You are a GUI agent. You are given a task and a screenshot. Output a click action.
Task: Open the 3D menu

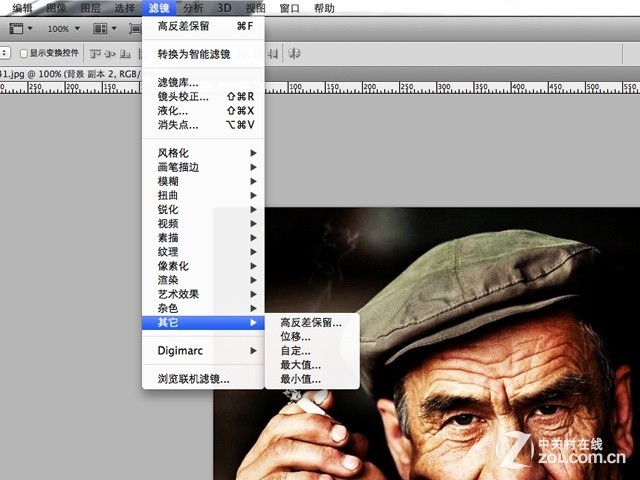[x=224, y=8]
